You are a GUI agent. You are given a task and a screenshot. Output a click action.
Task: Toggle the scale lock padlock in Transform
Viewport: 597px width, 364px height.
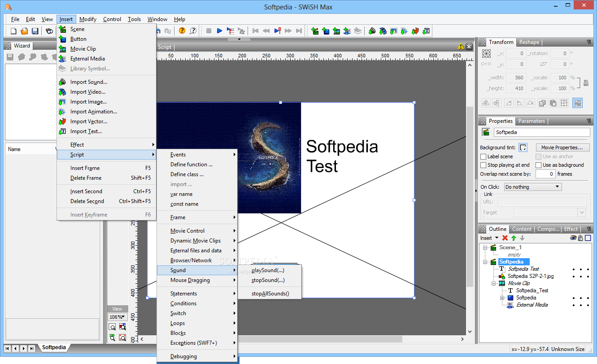pos(586,83)
